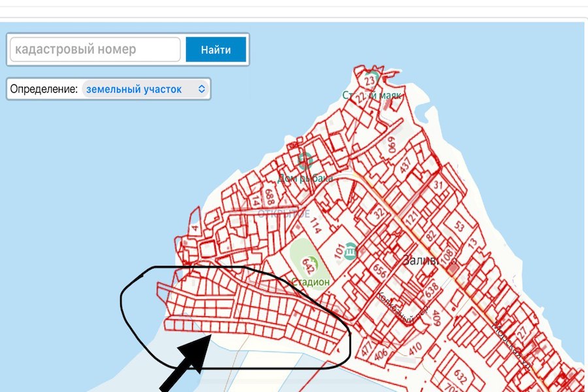
Task: Focus the кадастровый номер input field
Action: coord(95,50)
